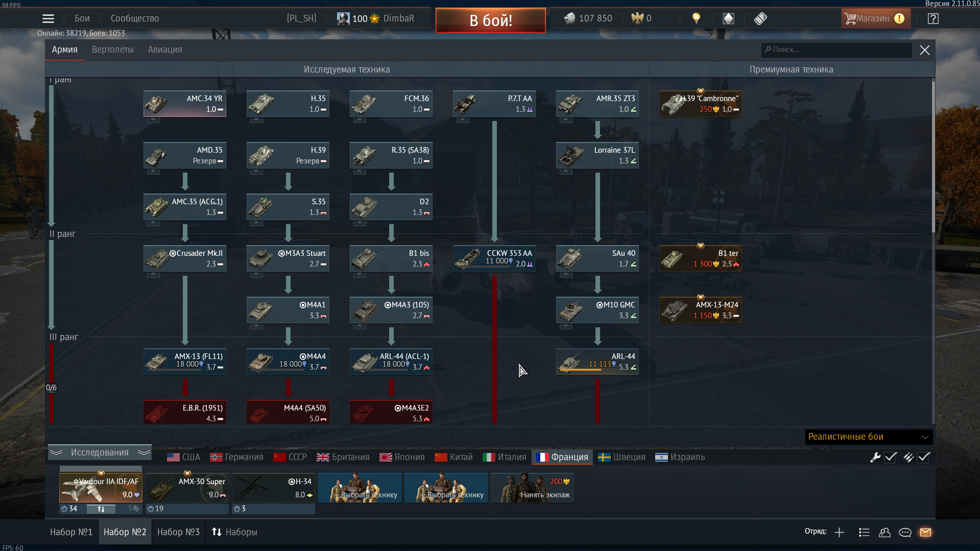Select the Lorraine 37L vehicle
The width and height of the screenshot is (980, 551).
click(597, 155)
